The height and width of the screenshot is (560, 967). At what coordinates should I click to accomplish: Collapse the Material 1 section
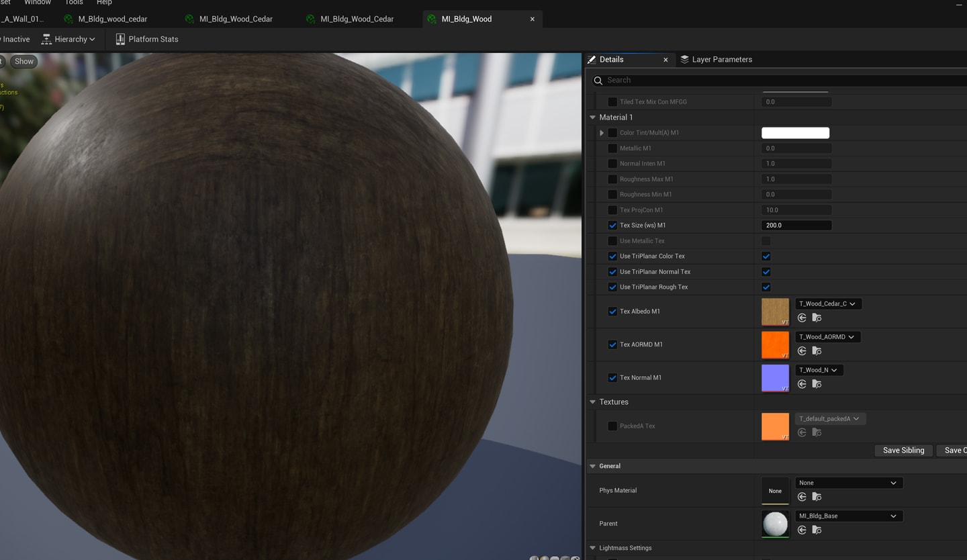593,118
